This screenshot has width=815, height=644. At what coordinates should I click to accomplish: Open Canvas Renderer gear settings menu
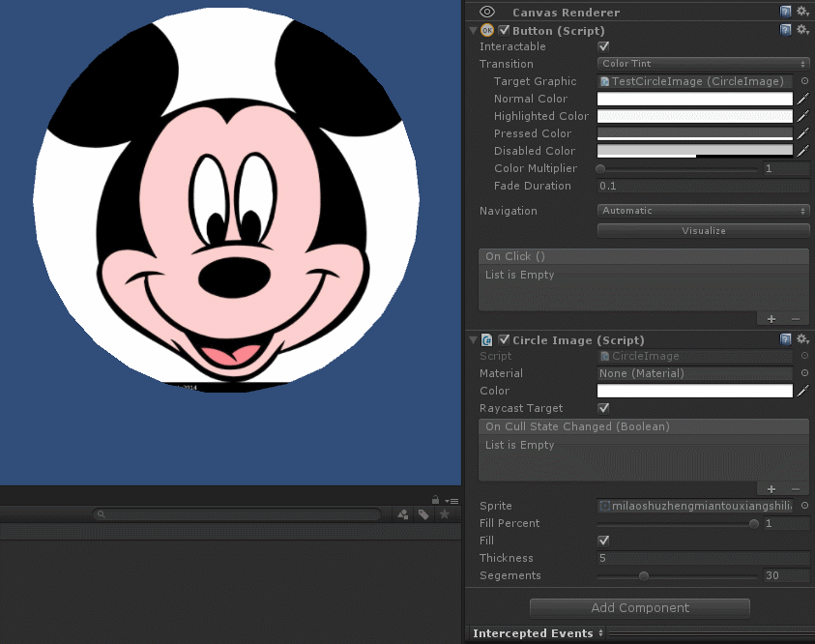pos(803,12)
